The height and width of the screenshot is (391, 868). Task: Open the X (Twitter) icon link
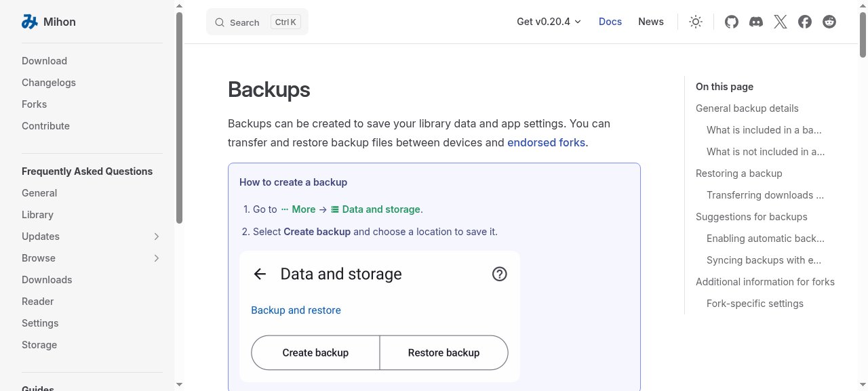tap(781, 22)
